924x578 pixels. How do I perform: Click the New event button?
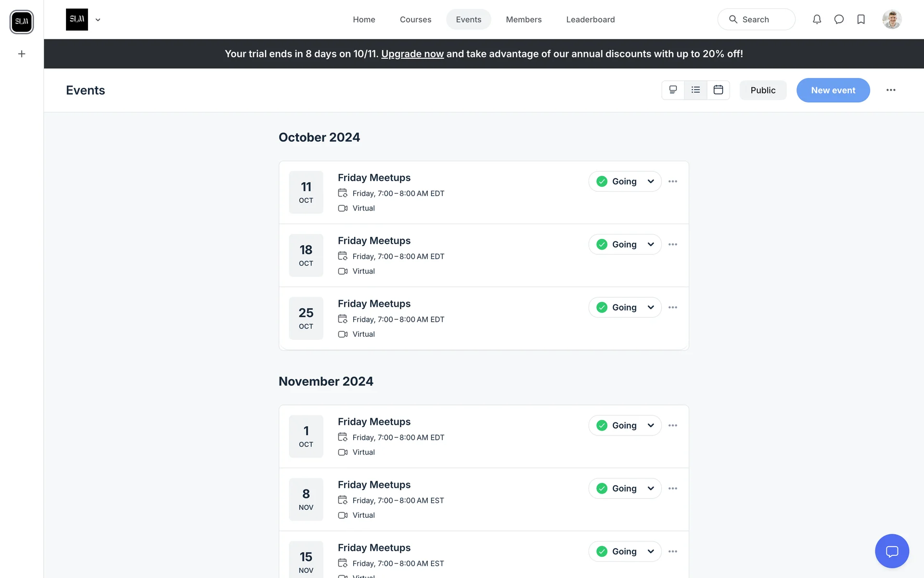pyautogui.click(x=833, y=90)
